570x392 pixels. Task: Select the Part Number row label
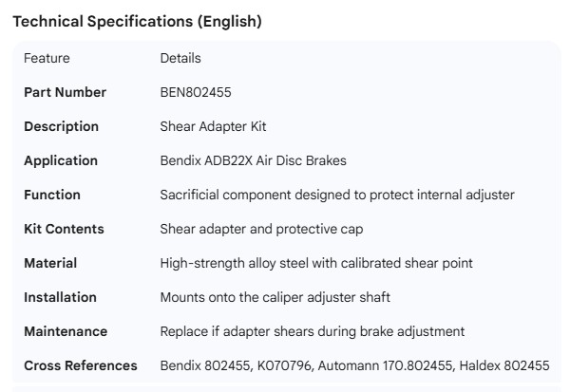click(x=65, y=92)
